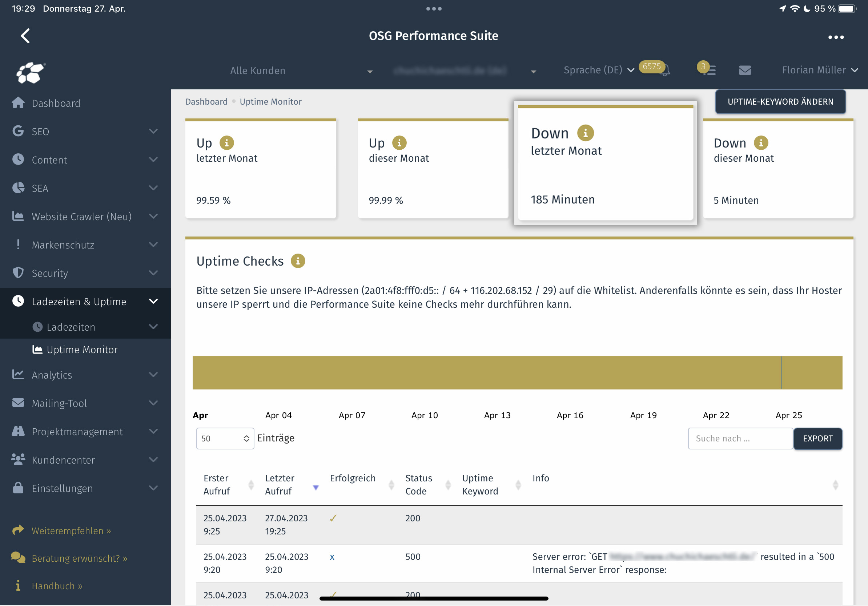Open Sprache (DE) language dropdown

tap(599, 70)
